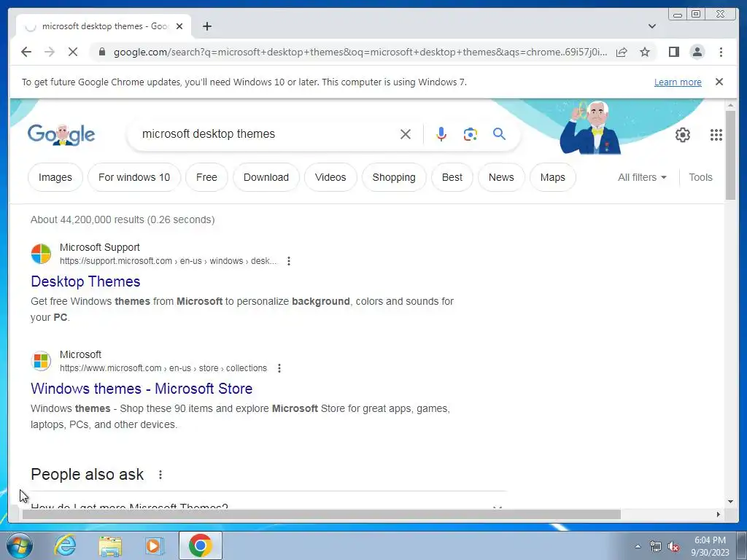Screen dimensions: 747x560
Task: Close the microsoft desktop themes tab
Action: 179,26
